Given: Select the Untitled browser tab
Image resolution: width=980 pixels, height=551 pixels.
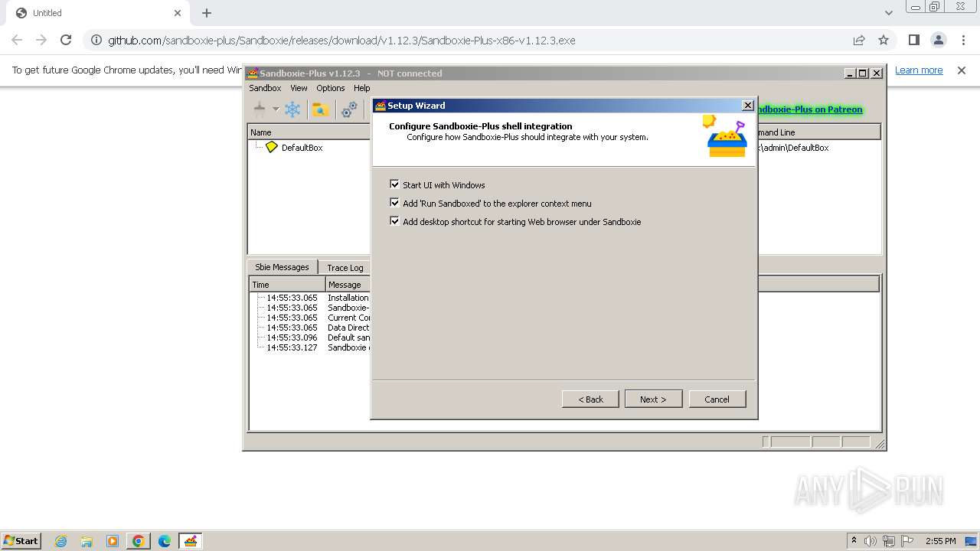Looking at the screenshot, I should pyautogui.click(x=97, y=13).
